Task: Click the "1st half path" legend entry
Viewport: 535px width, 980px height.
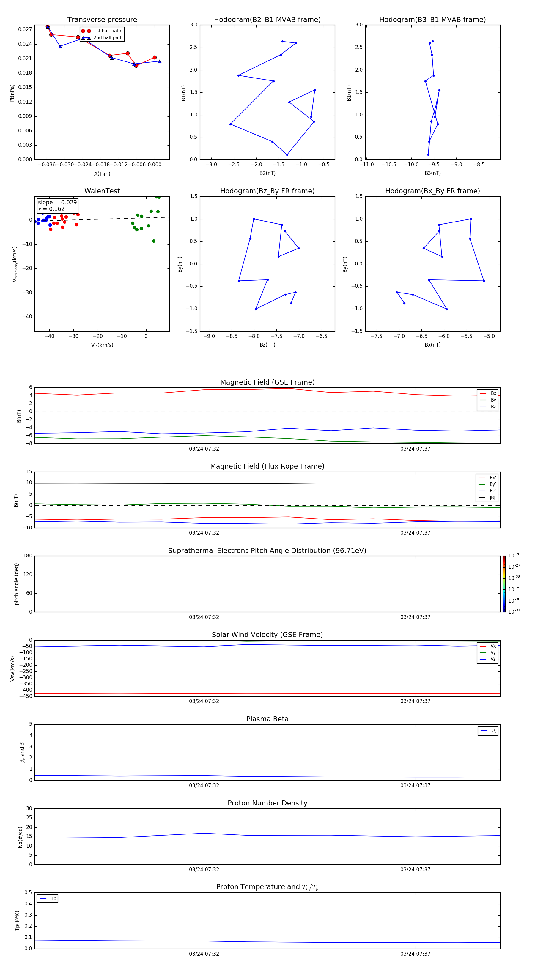Action: pyautogui.click(x=102, y=31)
